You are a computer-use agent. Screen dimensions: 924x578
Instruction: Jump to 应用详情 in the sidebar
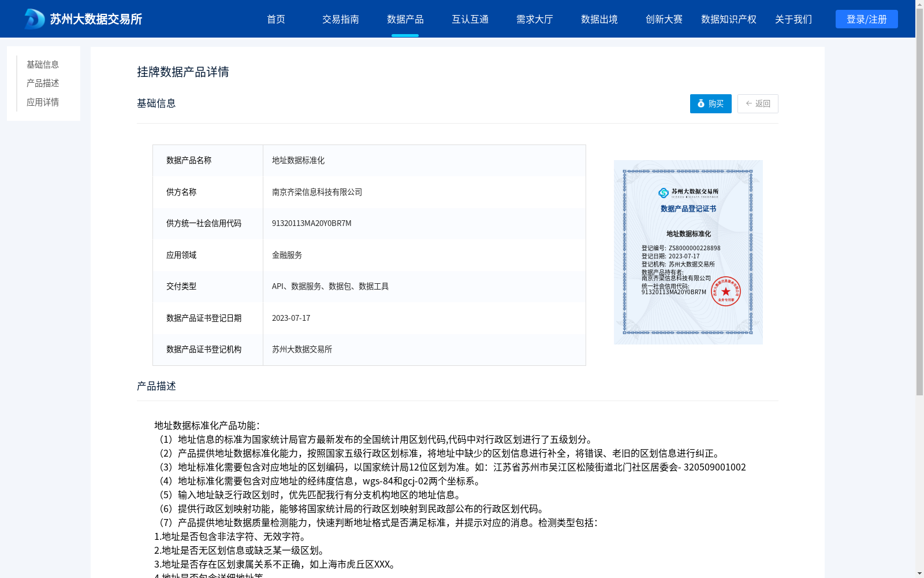pos(43,102)
